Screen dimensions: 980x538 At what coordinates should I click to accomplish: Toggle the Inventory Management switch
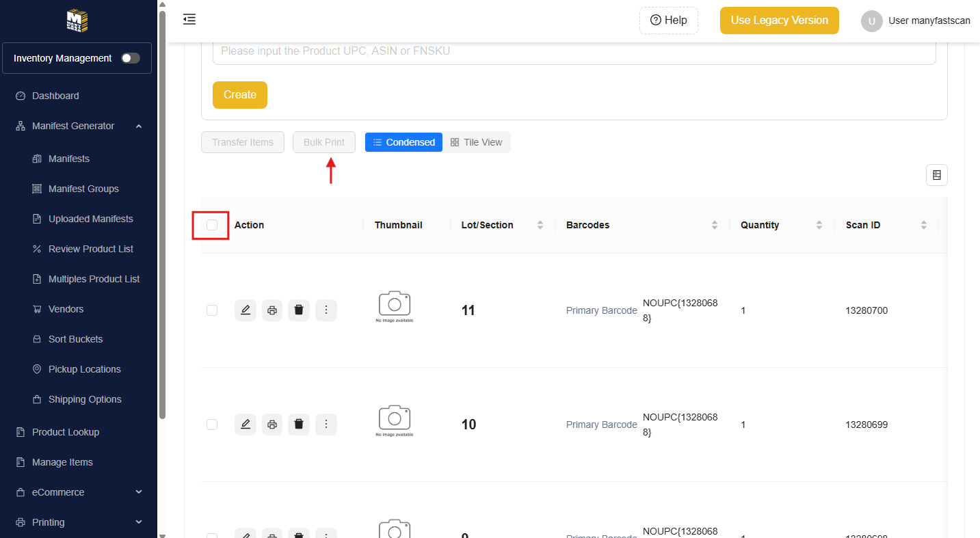pyautogui.click(x=131, y=58)
